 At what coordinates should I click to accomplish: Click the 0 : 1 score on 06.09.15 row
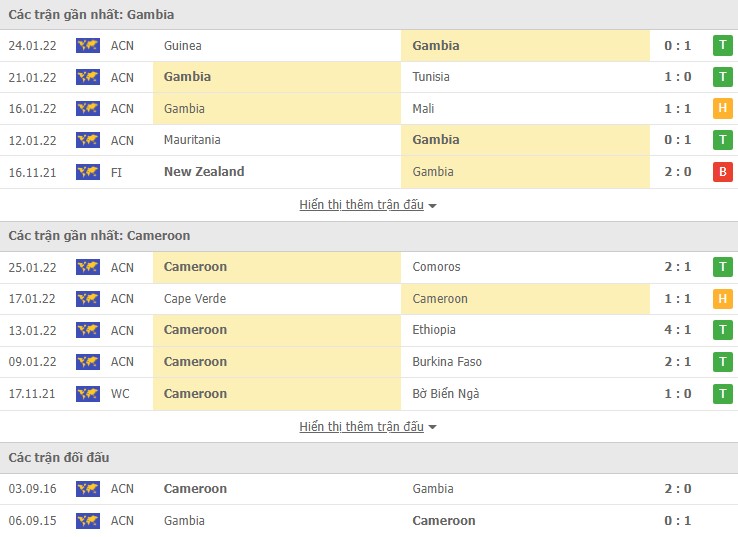click(677, 521)
